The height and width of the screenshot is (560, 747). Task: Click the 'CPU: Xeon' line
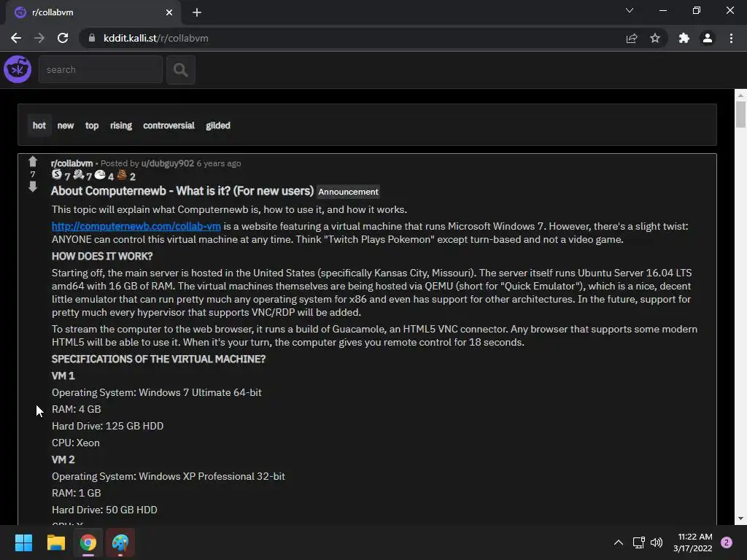(x=76, y=443)
